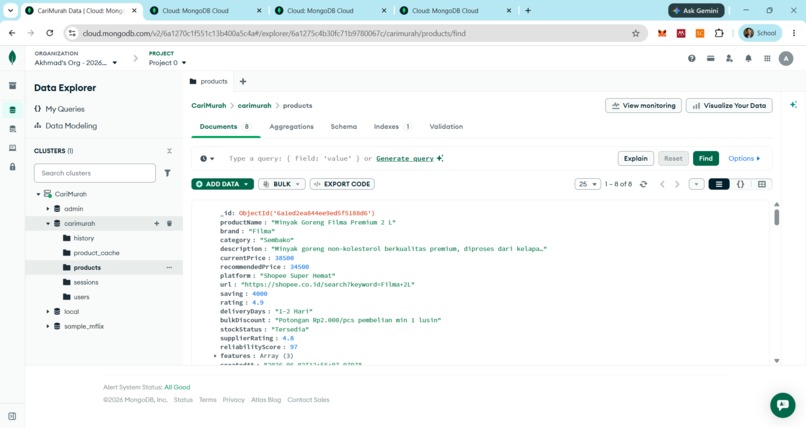The image size is (806, 428).
Task: Click View monitoring button
Action: pos(644,105)
